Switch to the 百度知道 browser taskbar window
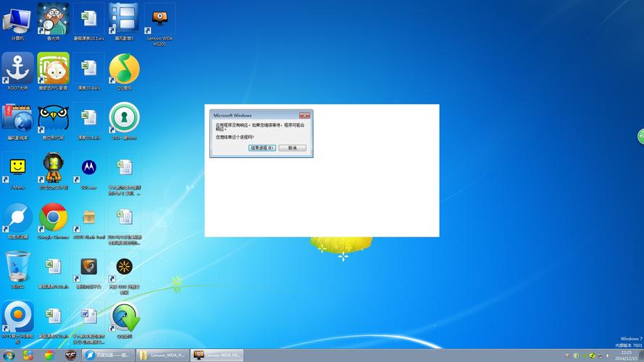The width and height of the screenshot is (644, 362). tap(108, 355)
